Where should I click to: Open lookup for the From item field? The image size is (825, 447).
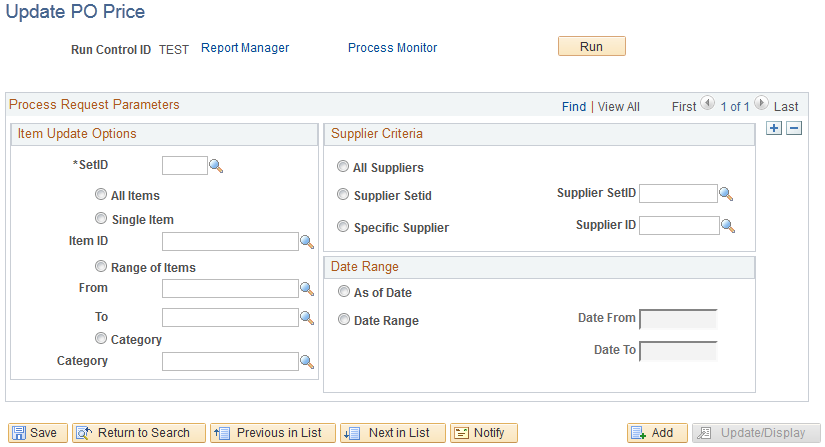pyautogui.click(x=307, y=289)
